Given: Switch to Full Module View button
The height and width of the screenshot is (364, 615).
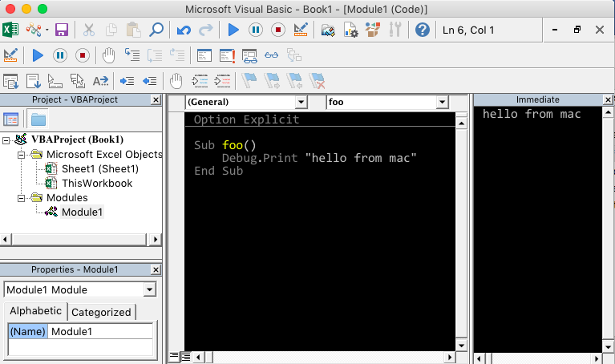Looking at the screenshot, I should pos(185,356).
